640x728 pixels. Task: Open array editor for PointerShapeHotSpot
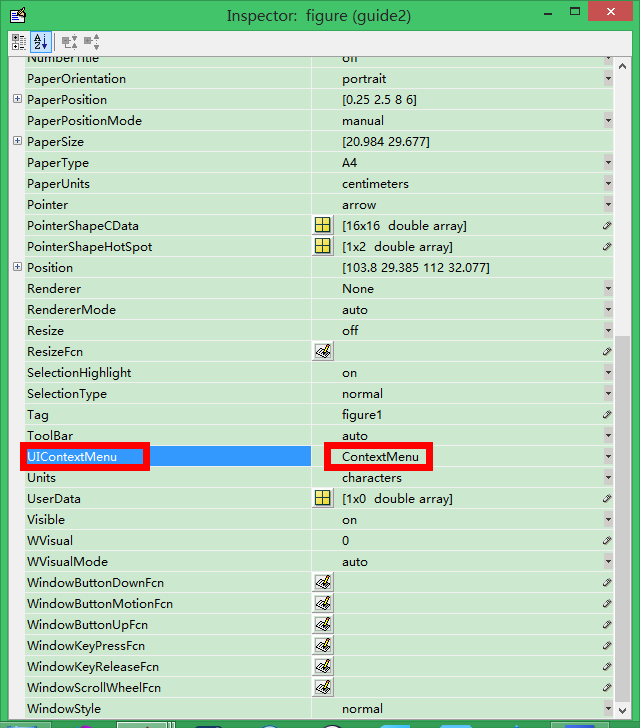323,246
